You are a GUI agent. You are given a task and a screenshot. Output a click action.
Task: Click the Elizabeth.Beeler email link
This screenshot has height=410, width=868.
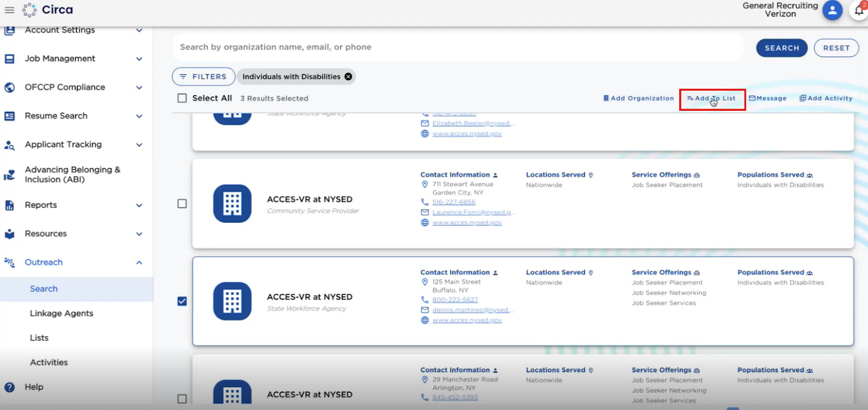[474, 124]
